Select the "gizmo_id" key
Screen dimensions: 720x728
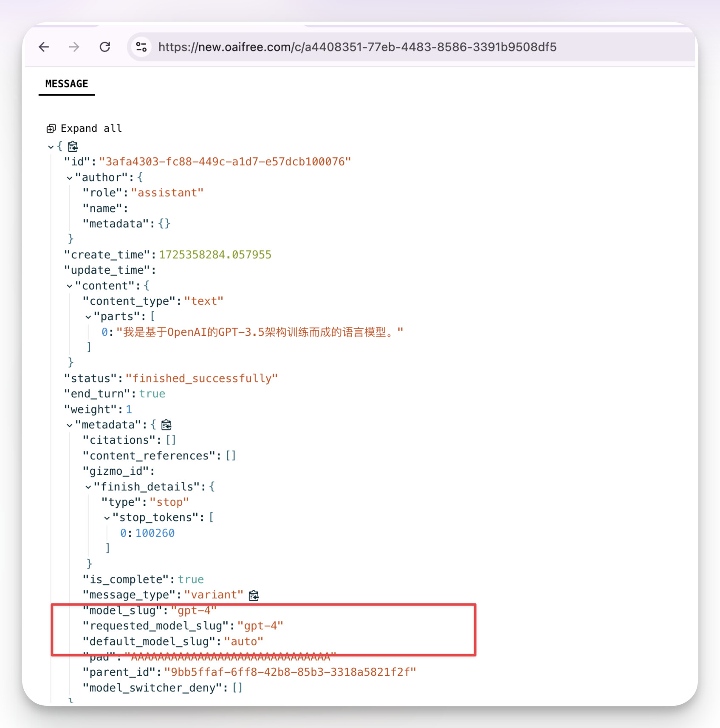pyautogui.click(x=116, y=471)
